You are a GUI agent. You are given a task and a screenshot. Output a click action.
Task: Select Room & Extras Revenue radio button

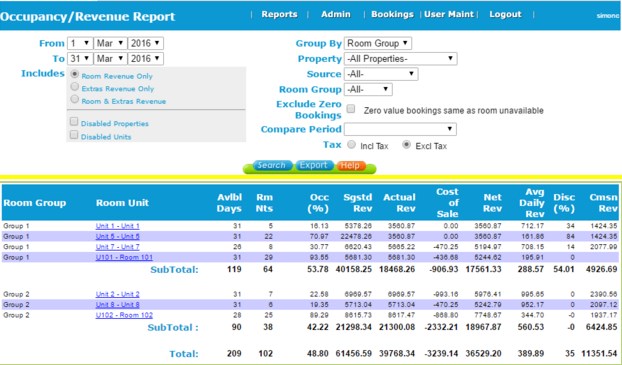[x=74, y=99]
